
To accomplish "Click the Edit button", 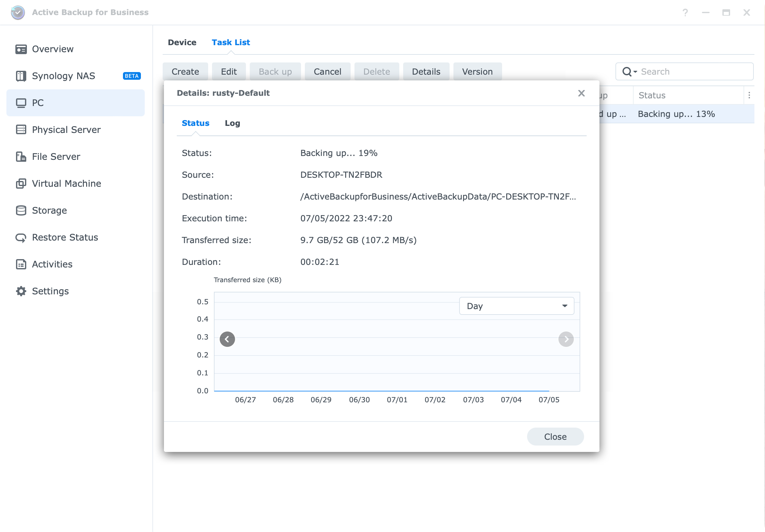I will pyautogui.click(x=229, y=72).
